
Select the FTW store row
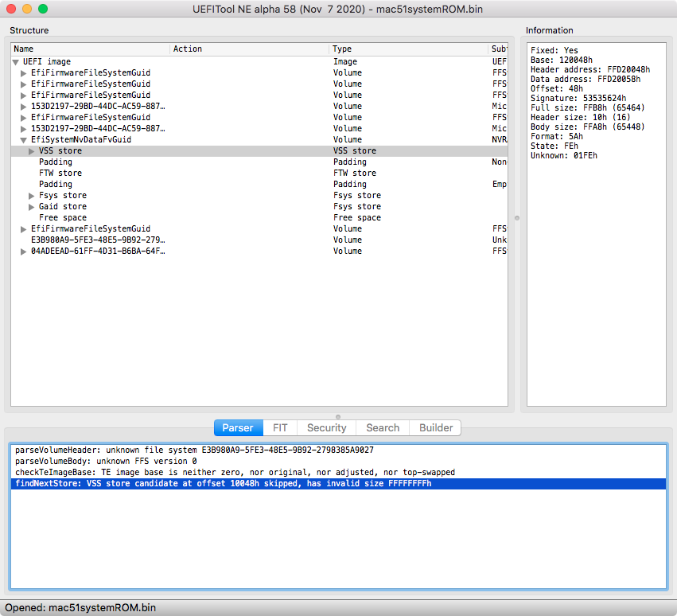(x=259, y=173)
